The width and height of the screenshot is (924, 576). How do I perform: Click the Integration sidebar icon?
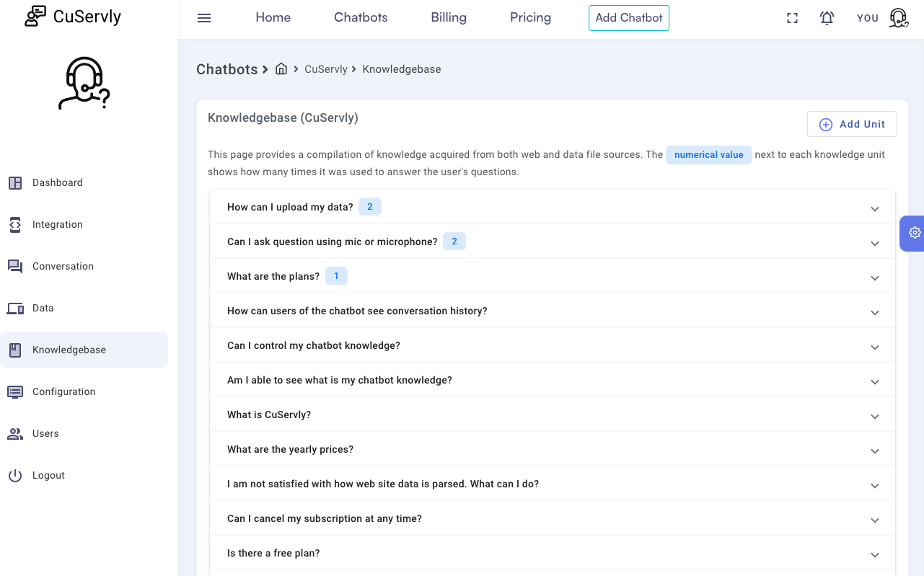click(x=15, y=225)
